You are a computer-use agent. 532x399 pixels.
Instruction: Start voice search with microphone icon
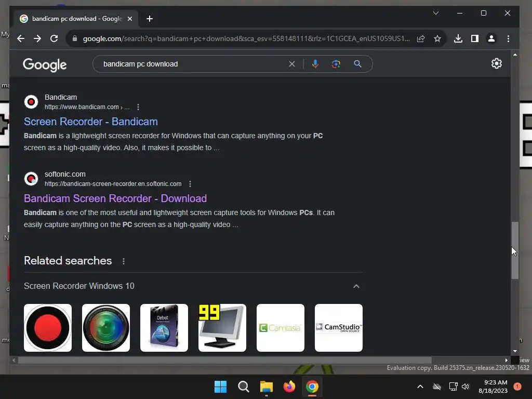[315, 64]
